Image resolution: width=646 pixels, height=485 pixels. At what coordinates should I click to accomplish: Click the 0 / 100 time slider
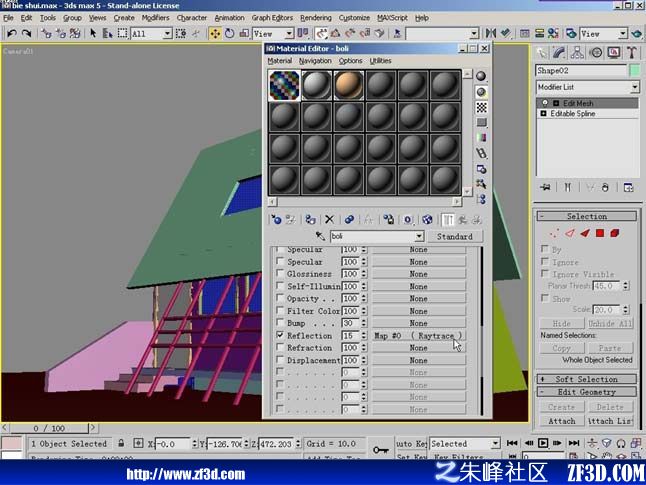[49, 428]
